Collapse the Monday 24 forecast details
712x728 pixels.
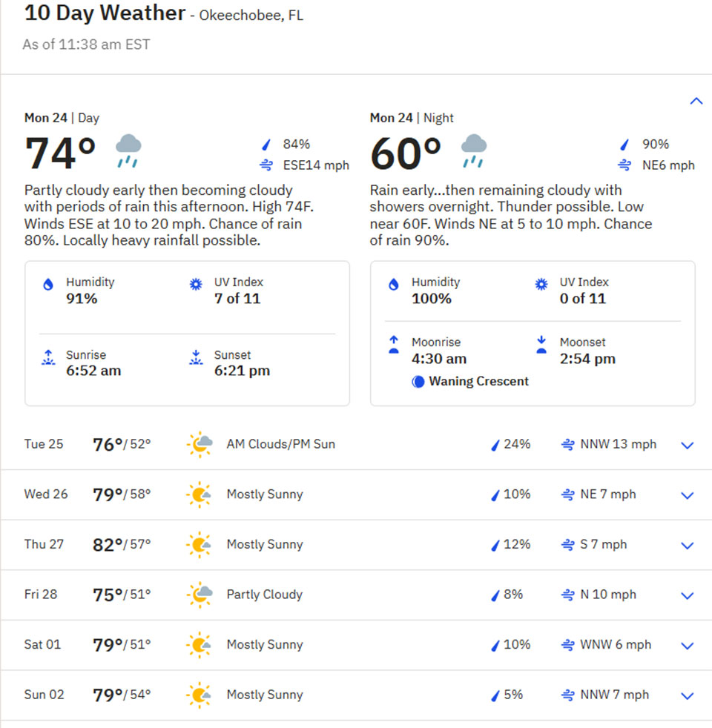pyautogui.click(x=696, y=101)
